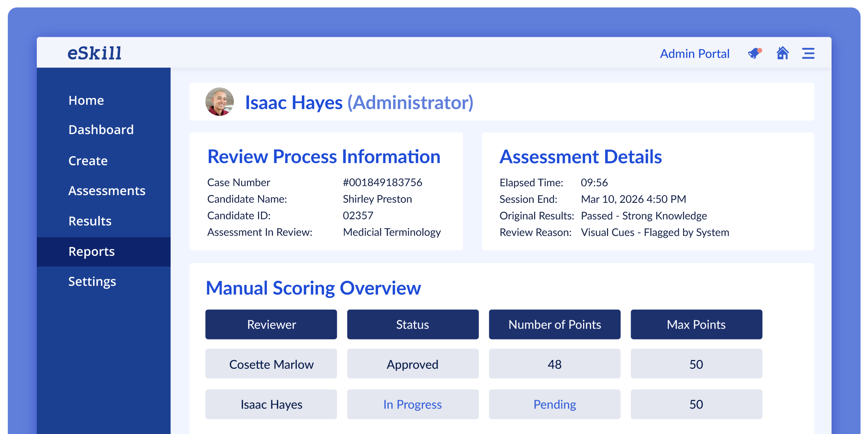Click the Status column header
868x434 pixels.
(413, 324)
